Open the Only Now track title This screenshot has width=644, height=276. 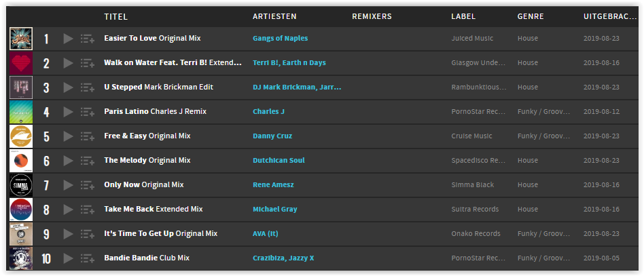click(x=144, y=184)
